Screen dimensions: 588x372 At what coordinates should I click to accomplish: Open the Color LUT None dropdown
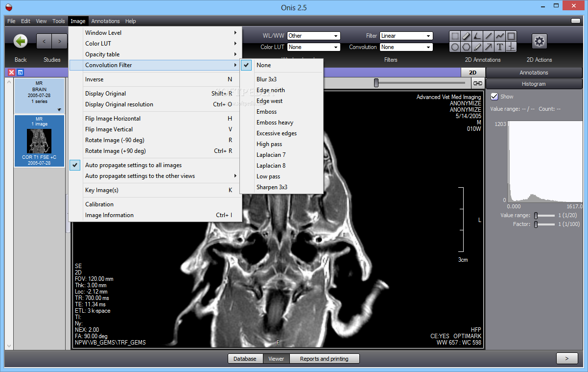coord(313,47)
